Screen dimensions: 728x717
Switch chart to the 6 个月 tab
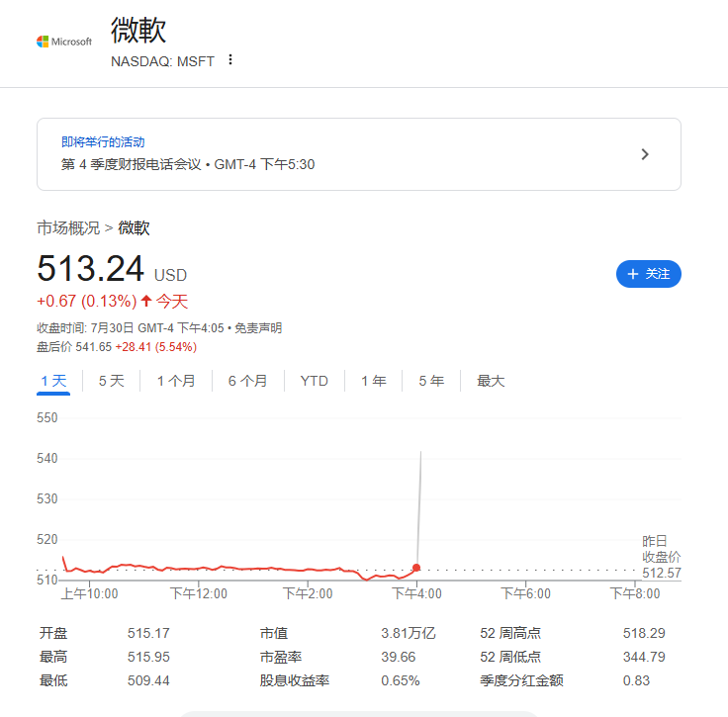pos(248,381)
